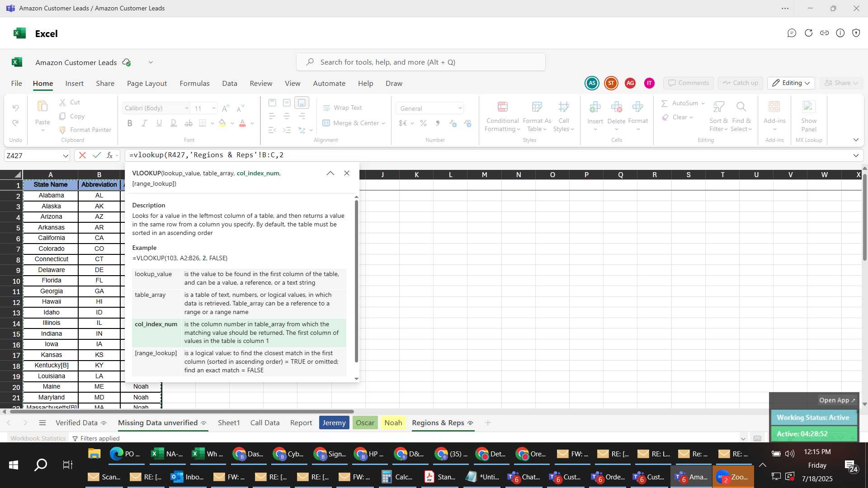Click the Decrease Font Size icon
Image resolution: width=868 pixels, height=488 pixels.
pyautogui.click(x=241, y=108)
